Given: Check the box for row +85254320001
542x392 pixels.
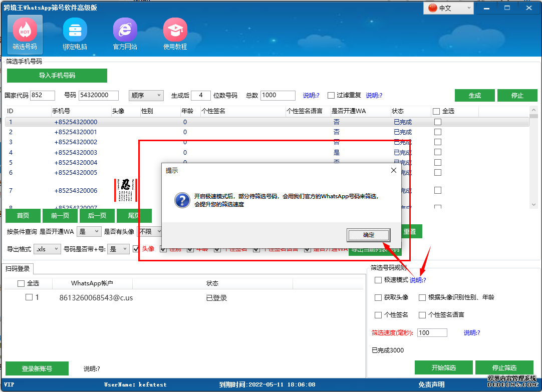Looking at the screenshot, I should tap(438, 132).
